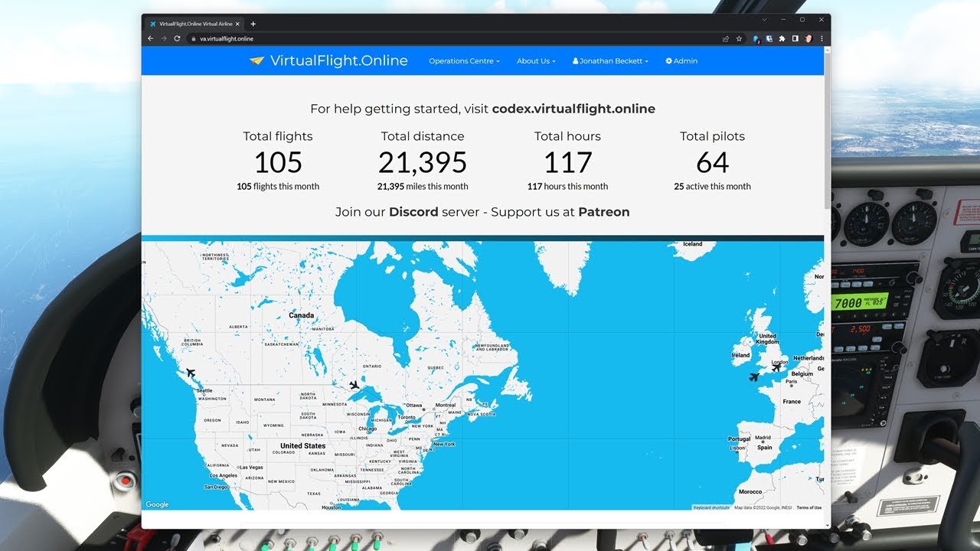Image resolution: width=980 pixels, height=551 pixels.
Task: Click the Total hours value 117
Action: (567, 163)
